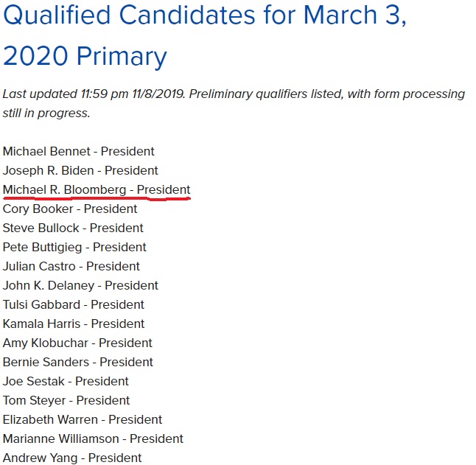This screenshot has width=476, height=465.
Task: Choose the Cory Booker - President line
Action: 70,209
